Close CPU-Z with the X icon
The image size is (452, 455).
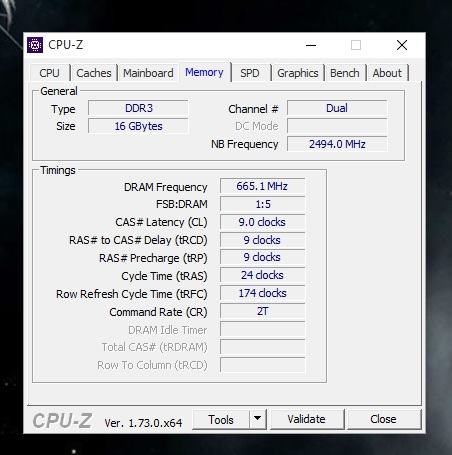point(402,45)
